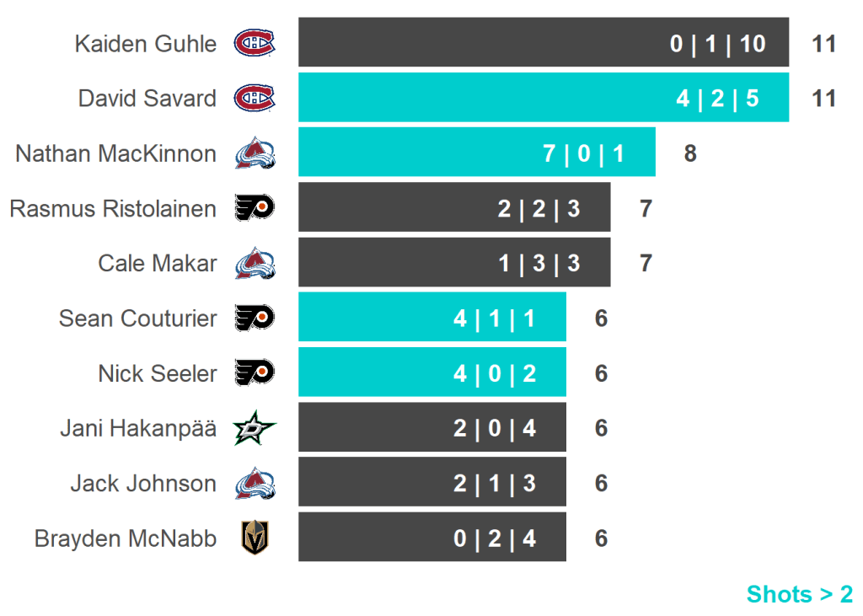Click the Canadiens logo beside David Savard
This screenshot has height=616, width=863.
point(255,99)
